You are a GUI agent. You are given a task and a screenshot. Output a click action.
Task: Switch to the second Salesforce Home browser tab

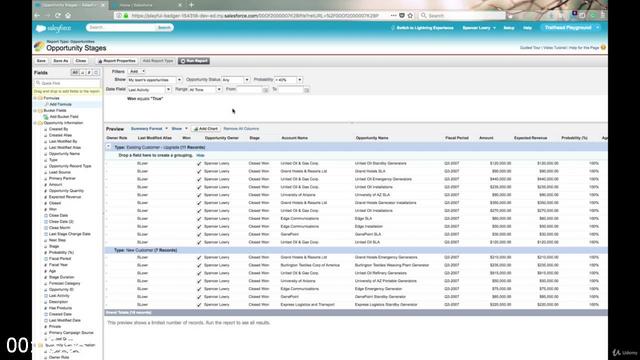pos(147,5)
